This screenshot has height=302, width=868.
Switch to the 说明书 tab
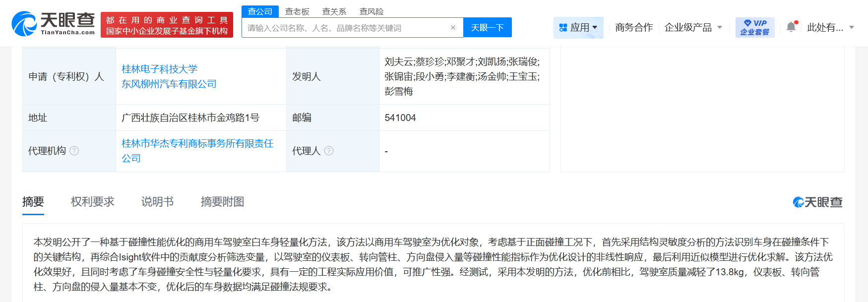coord(158,202)
